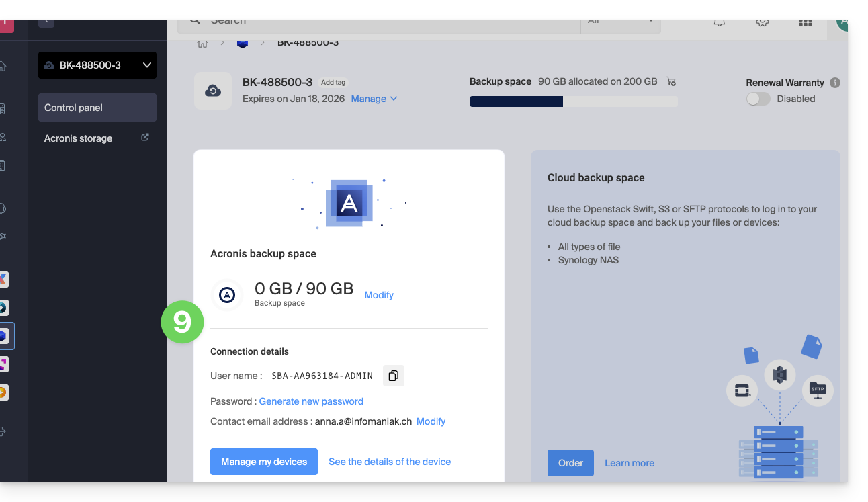
Task: Select Control panel in the sidebar
Action: (x=97, y=108)
